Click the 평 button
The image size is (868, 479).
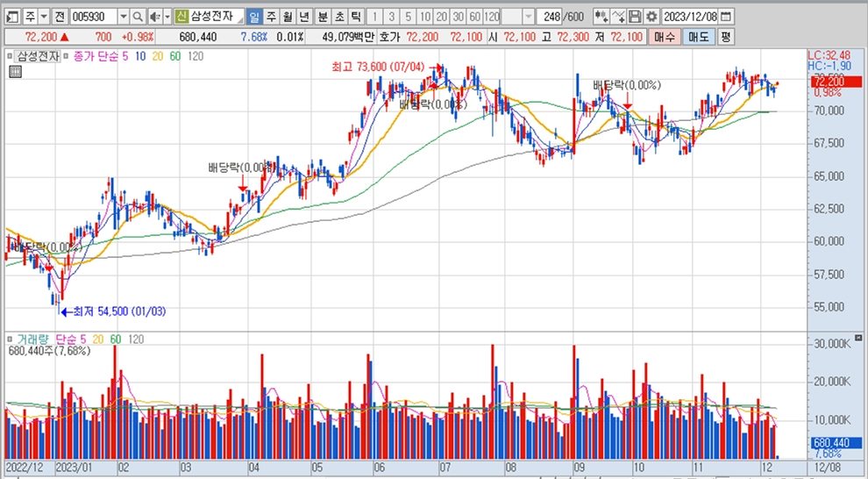726,37
